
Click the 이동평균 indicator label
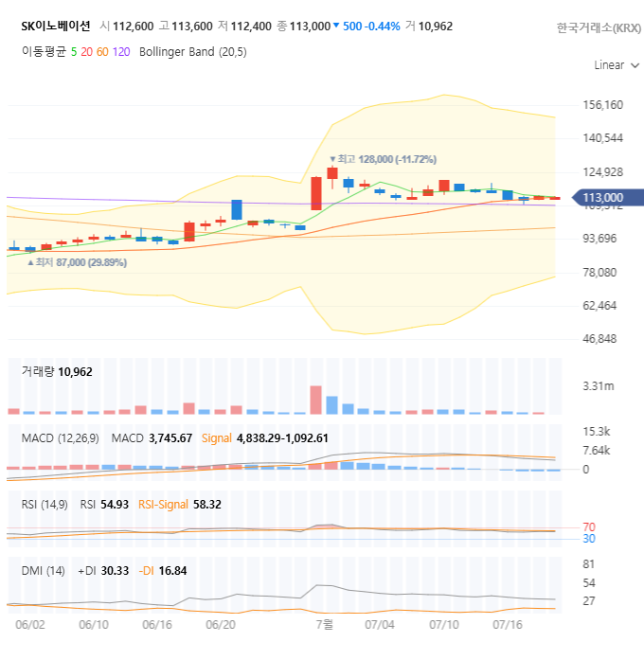45,52
